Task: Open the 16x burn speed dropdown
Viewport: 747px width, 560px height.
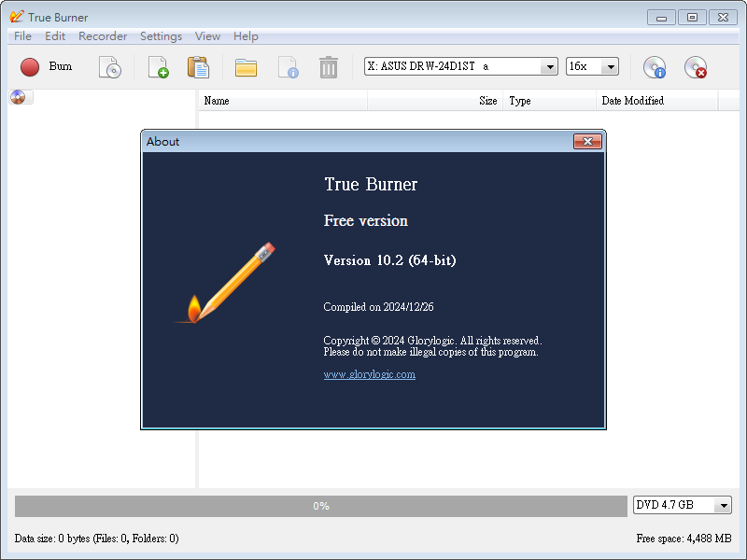Action: tap(610, 66)
